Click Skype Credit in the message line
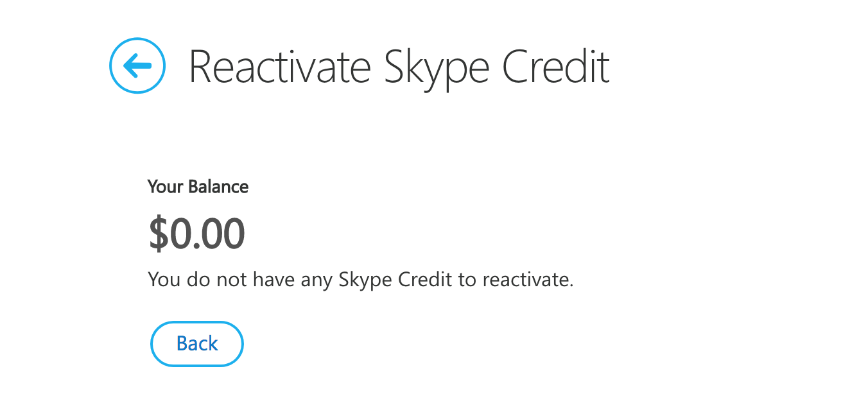This screenshot has height=412, width=868. pos(395,280)
